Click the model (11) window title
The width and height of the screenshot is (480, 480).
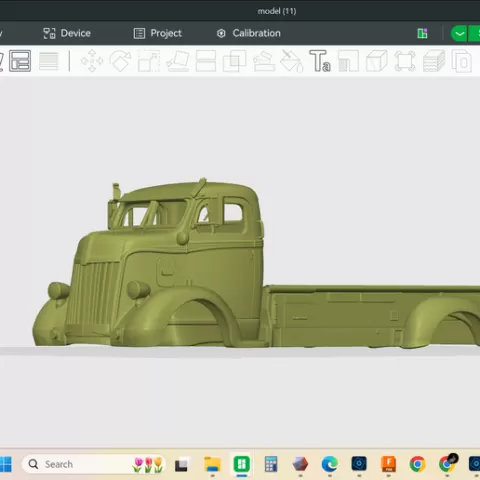tap(277, 11)
